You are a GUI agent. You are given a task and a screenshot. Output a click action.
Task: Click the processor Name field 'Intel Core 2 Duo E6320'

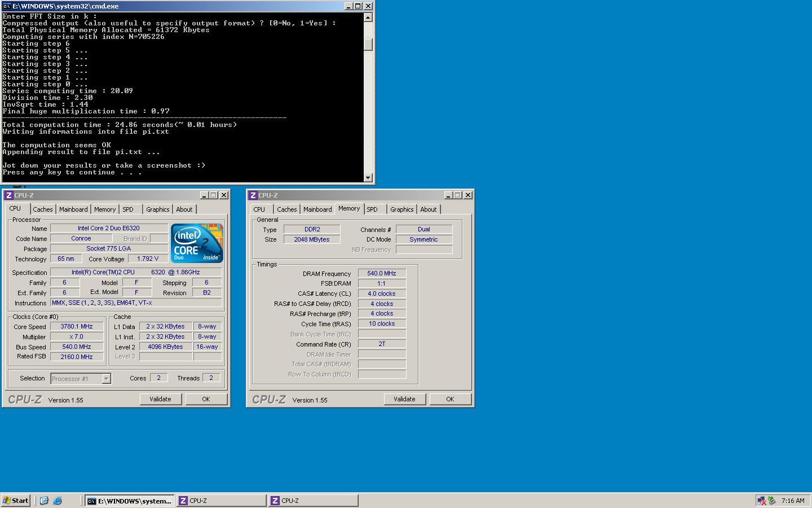pos(109,229)
